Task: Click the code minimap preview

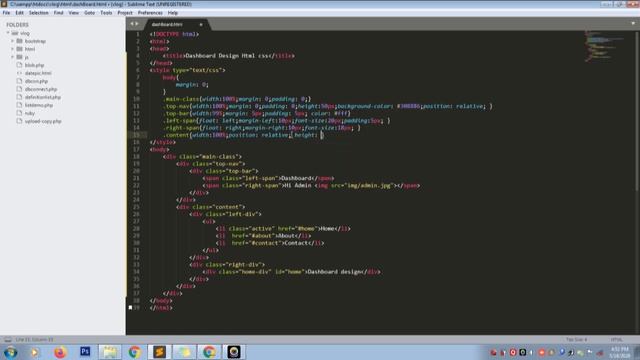Action: coord(605,46)
